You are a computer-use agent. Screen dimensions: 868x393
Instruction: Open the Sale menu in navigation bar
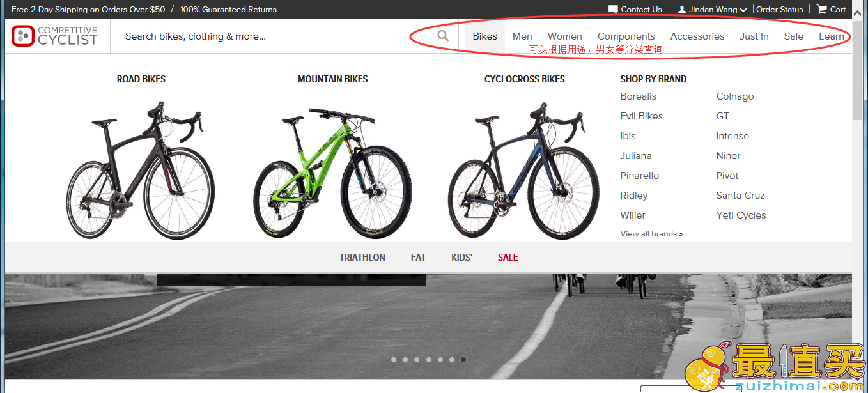(x=794, y=36)
